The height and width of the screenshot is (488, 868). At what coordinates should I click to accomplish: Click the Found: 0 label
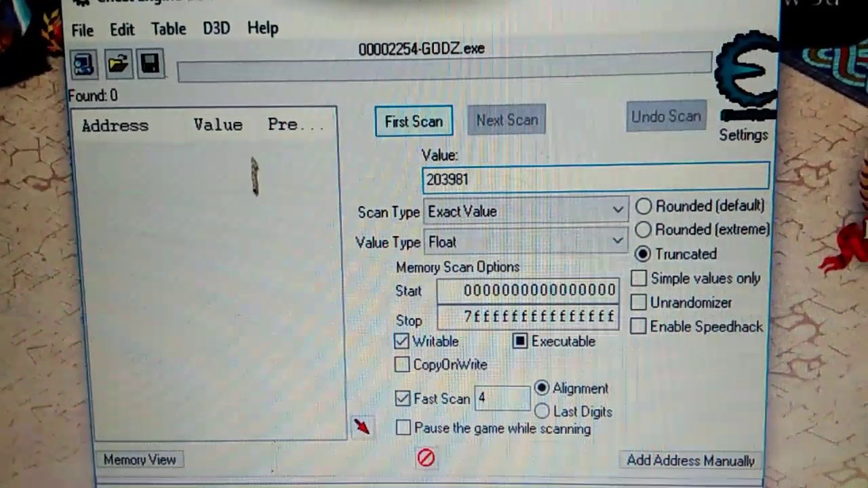pyautogui.click(x=93, y=96)
